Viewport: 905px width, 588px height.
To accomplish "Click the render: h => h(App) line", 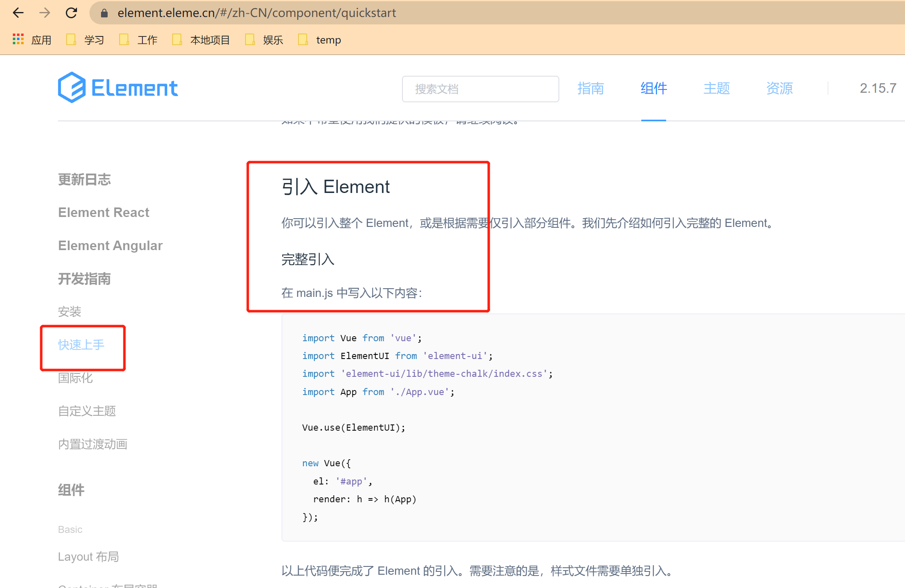I will [x=365, y=499].
